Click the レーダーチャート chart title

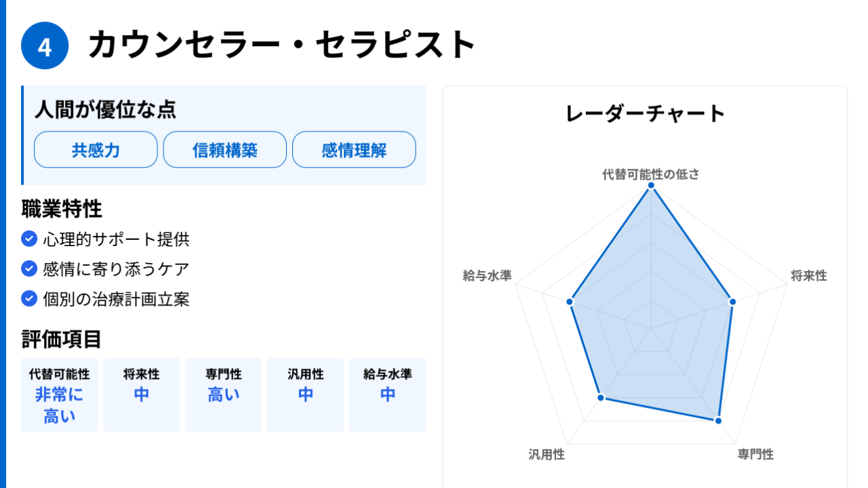point(645,113)
